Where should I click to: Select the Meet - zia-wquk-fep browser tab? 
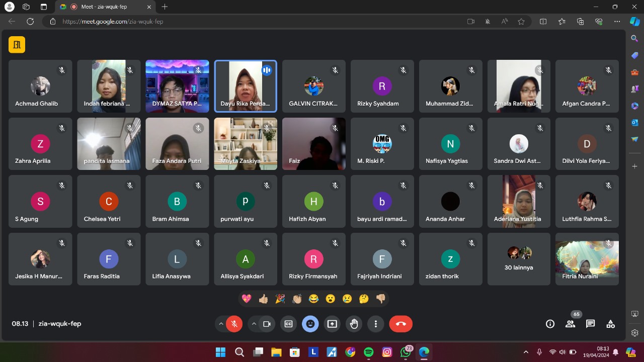click(104, 7)
